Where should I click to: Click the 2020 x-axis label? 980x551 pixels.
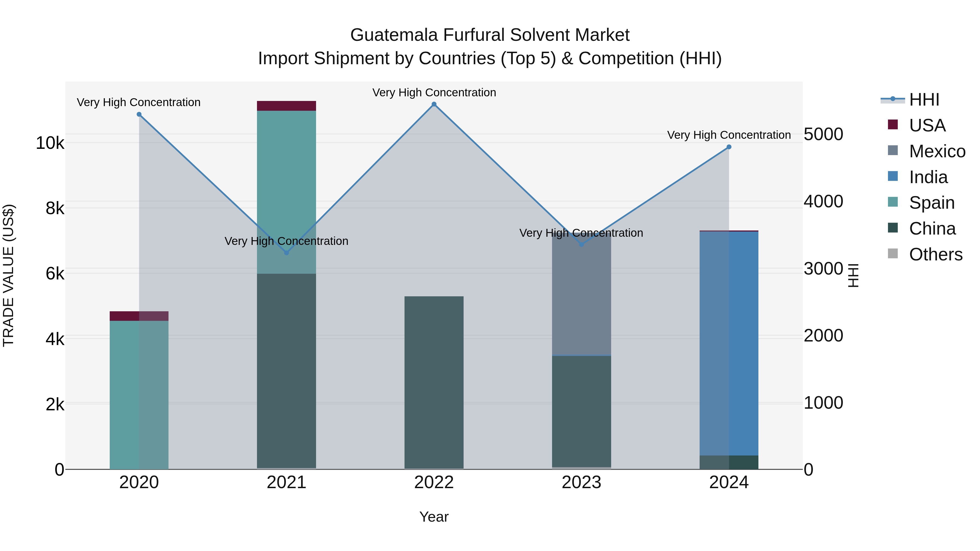(x=139, y=482)
